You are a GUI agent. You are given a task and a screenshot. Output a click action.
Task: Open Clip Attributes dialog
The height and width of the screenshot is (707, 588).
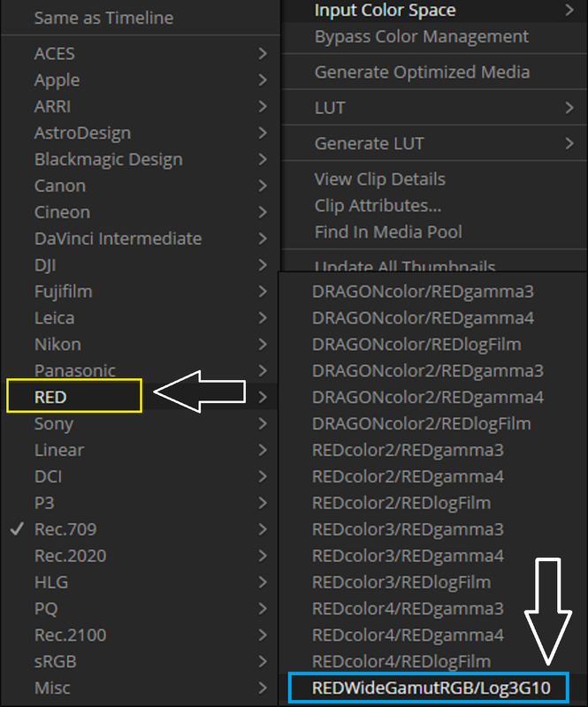click(434, 206)
